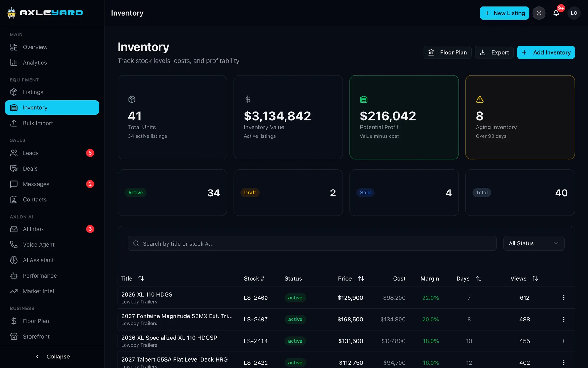Image resolution: width=588 pixels, height=368 pixels.
Task: Open the Listings section
Action: click(52, 92)
